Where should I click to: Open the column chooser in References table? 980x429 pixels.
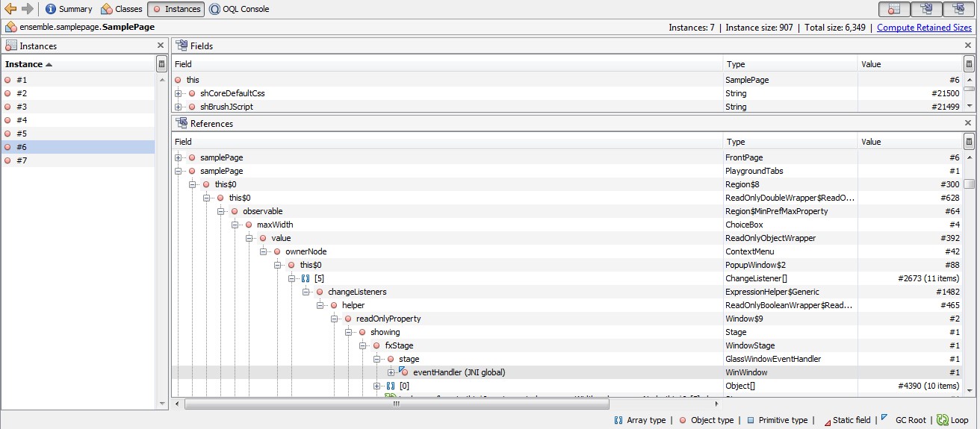point(969,142)
